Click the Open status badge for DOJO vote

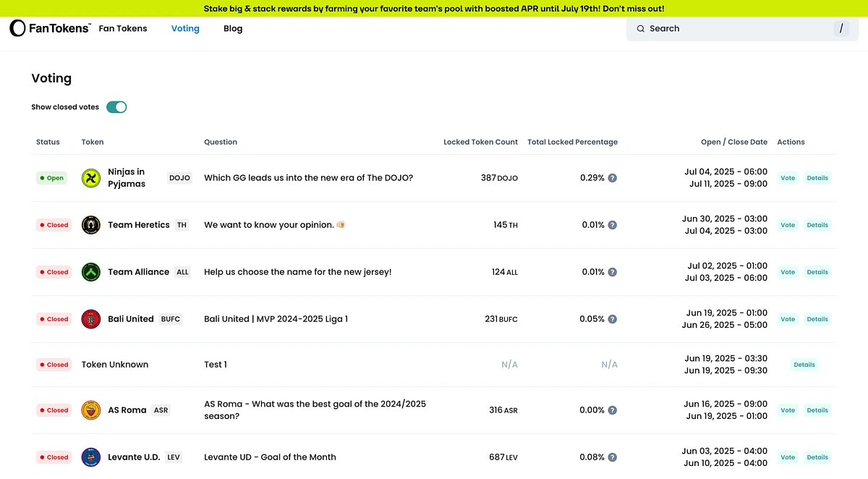click(51, 177)
